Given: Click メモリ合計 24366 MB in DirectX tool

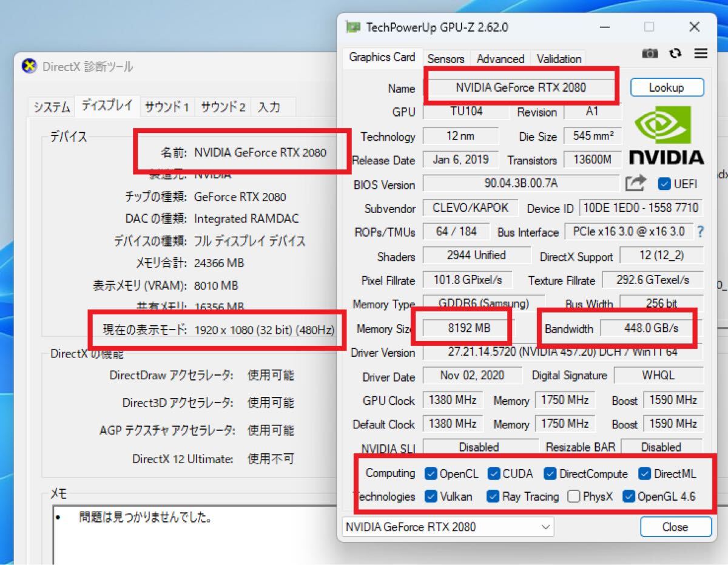Looking at the screenshot, I should pos(220,263).
